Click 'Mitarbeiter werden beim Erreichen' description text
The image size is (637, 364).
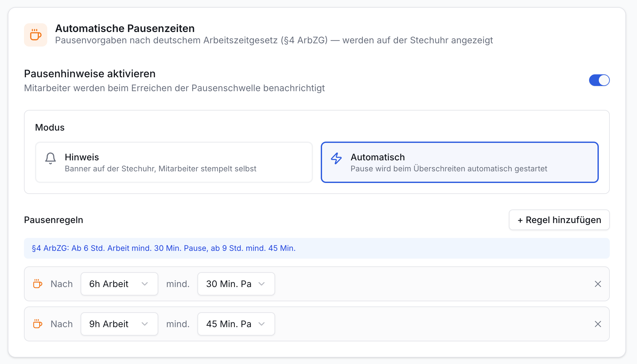pyautogui.click(x=174, y=88)
